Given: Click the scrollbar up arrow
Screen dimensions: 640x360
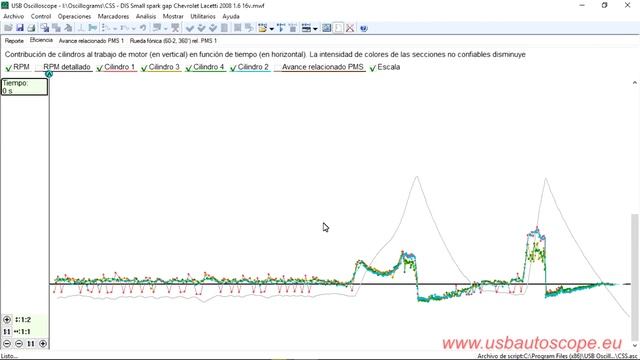Looking at the screenshot, I should 634,83.
